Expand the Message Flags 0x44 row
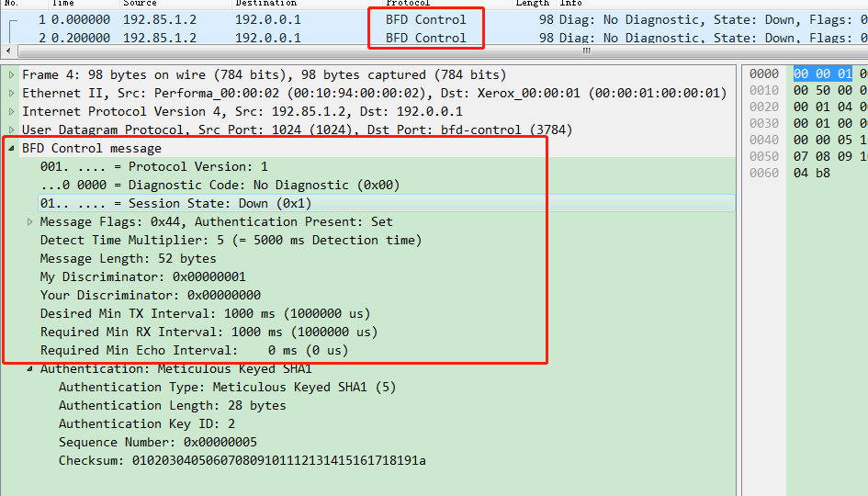Image resolution: width=868 pixels, height=496 pixels. point(30,222)
